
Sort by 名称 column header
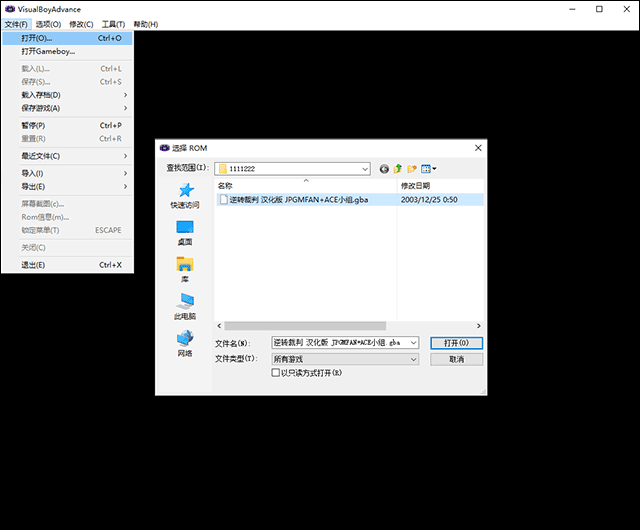click(x=306, y=186)
